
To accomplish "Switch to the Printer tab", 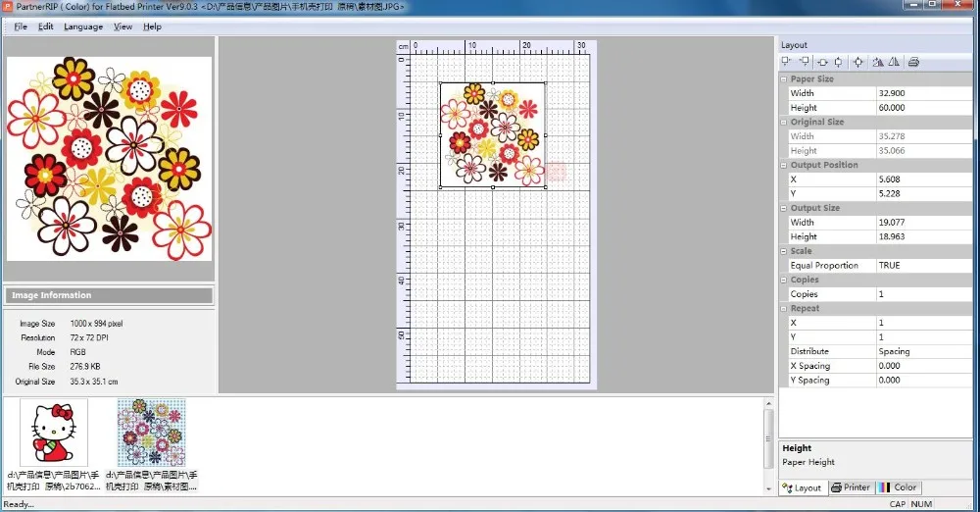I will coord(851,487).
